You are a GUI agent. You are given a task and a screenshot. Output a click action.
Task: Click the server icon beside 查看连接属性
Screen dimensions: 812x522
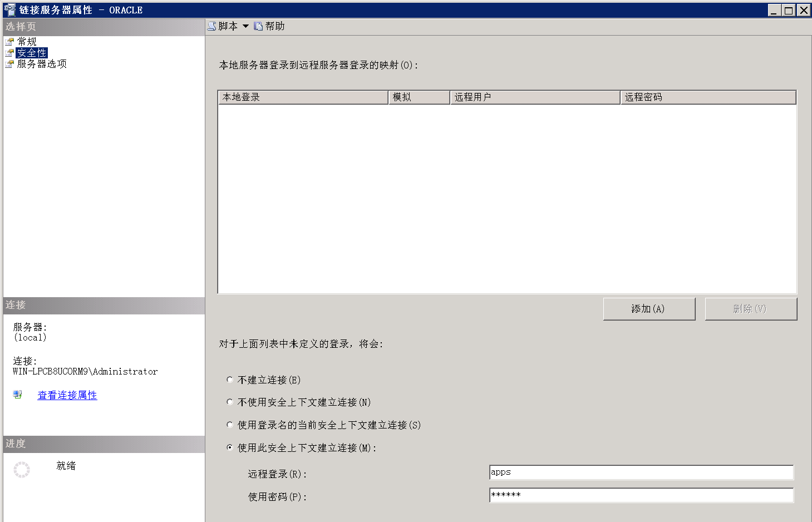[x=17, y=395]
